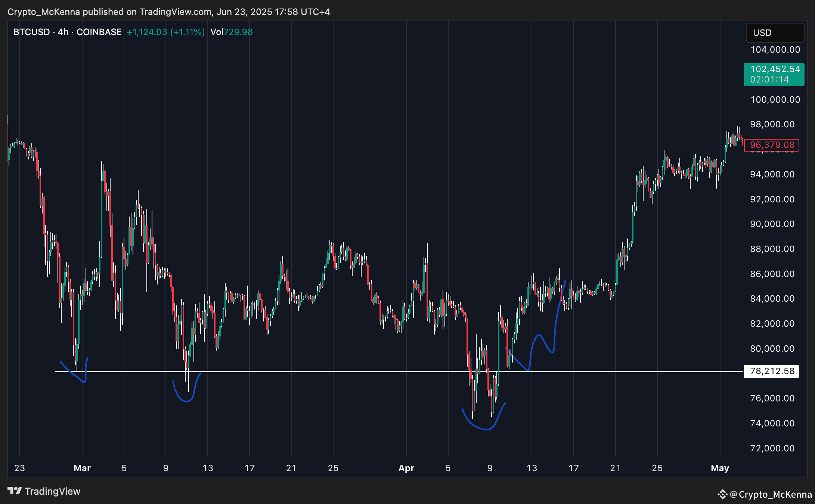
Task: Click the 90,000.00 price axis label
Action: coord(772,224)
